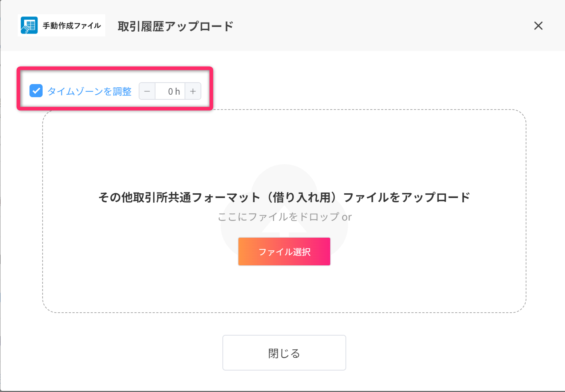The image size is (565, 392).
Task: Click blank white area beside 閉じる button
Action: [437, 353]
